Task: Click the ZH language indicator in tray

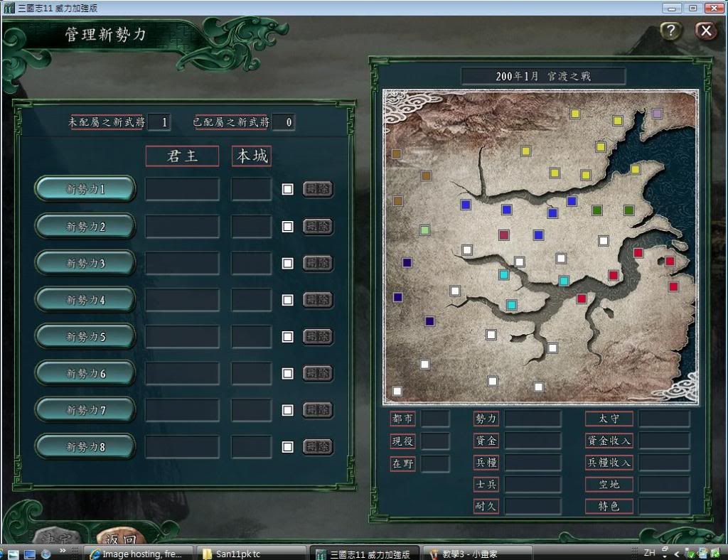Action: pos(649,553)
